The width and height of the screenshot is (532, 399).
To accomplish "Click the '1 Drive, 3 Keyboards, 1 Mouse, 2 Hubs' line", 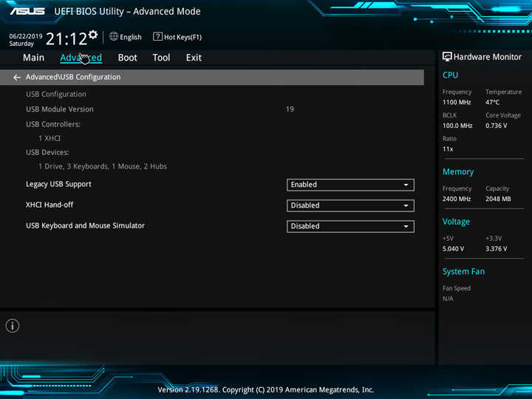I will (x=103, y=166).
